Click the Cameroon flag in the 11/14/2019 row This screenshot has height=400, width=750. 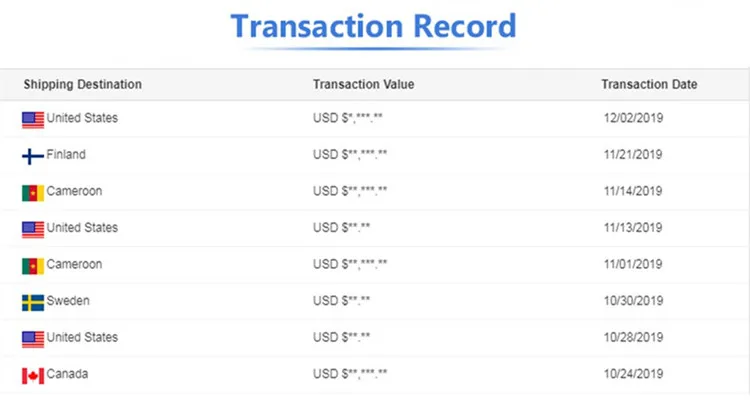click(x=33, y=192)
